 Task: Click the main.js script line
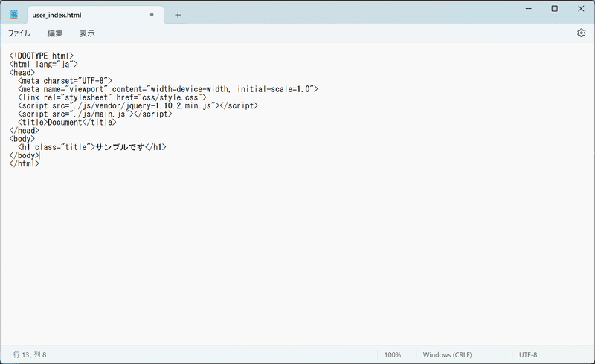coord(95,114)
